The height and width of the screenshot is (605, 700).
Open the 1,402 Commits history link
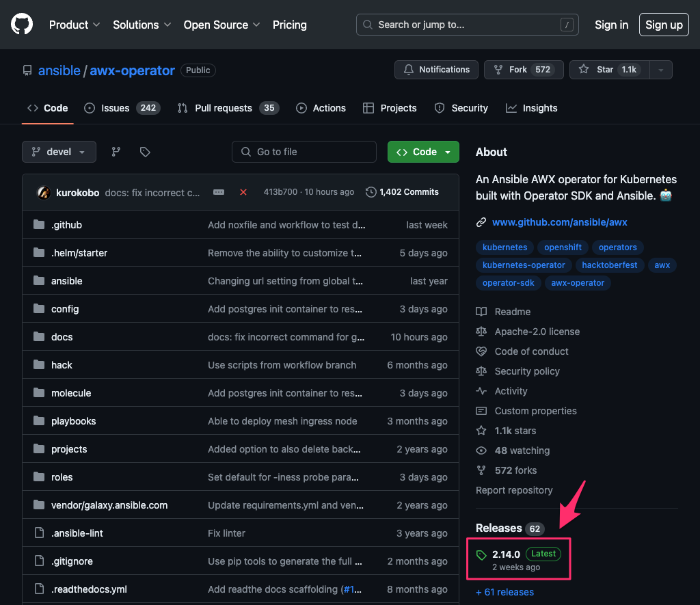[x=402, y=192]
